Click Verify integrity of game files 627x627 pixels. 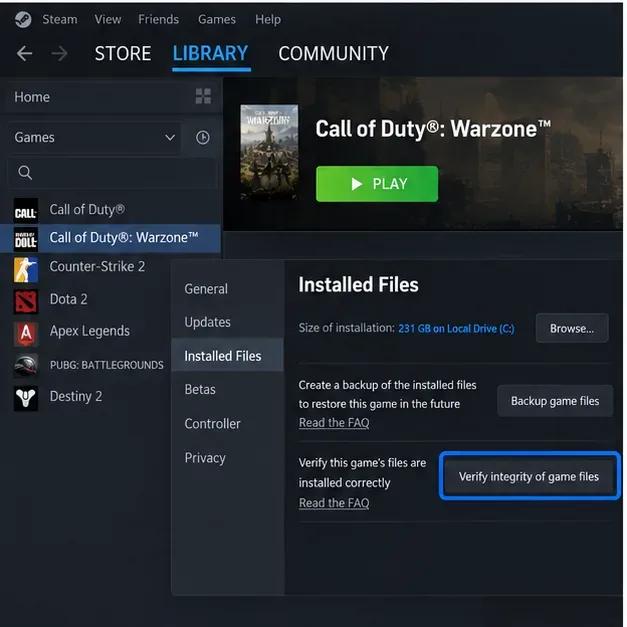coord(529,477)
